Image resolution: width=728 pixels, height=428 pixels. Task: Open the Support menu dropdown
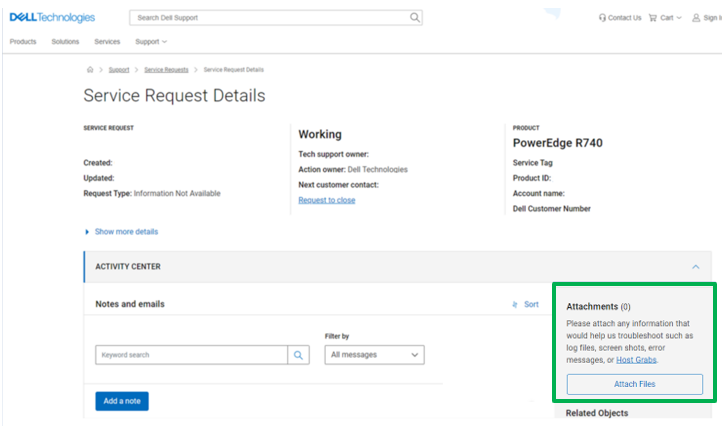[151, 42]
